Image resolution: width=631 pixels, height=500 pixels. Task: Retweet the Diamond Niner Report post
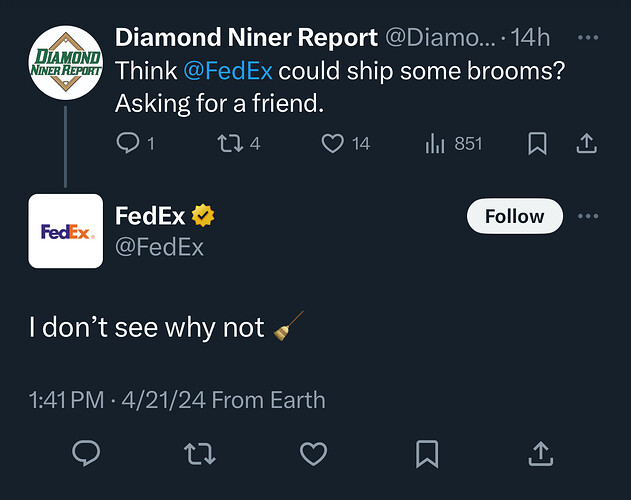point(239,143)
